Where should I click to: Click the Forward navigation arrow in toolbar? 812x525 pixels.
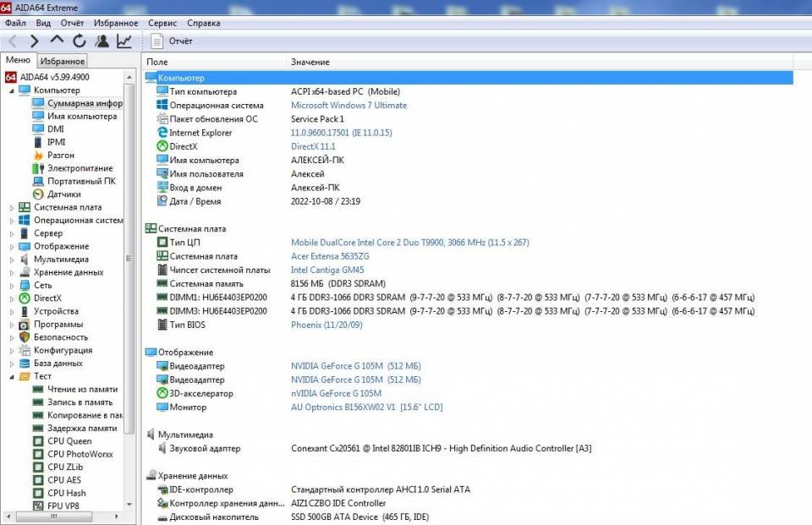[x=35, y=41]
